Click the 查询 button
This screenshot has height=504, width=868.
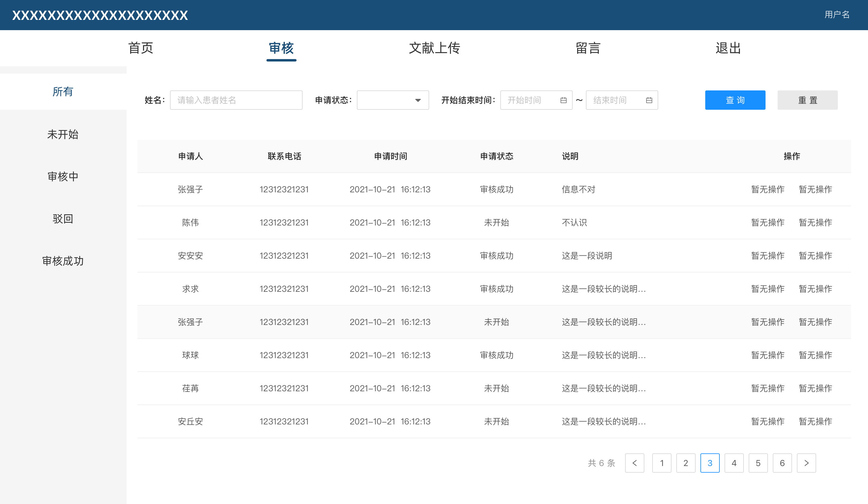click(x=735, y=100)
